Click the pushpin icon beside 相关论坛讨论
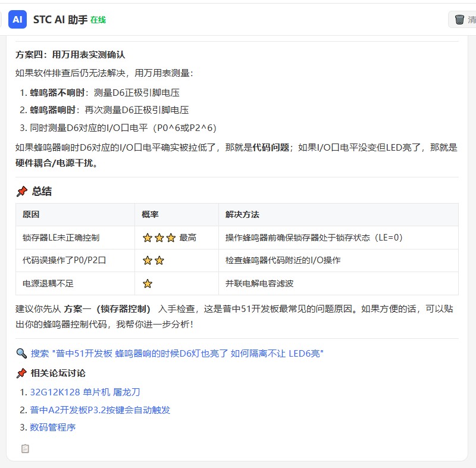The image size is (476, 468). [x=21, y=373]
